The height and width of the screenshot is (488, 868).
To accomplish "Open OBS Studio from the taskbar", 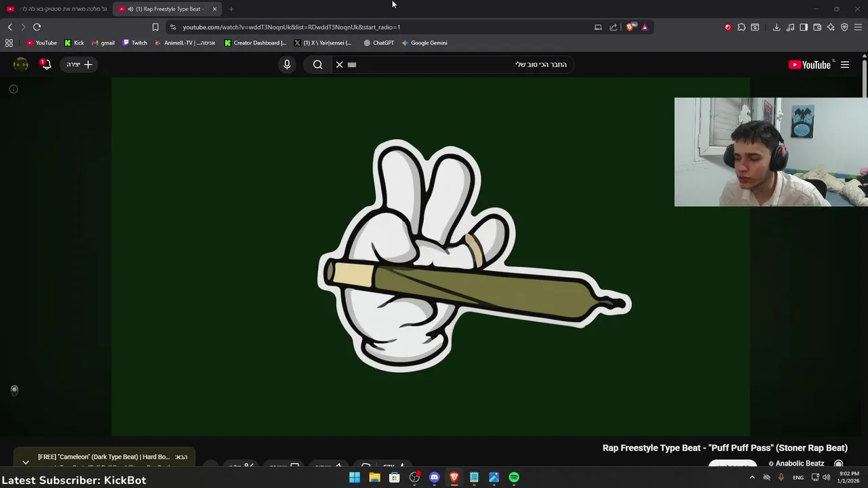I will tap(414, 477).
